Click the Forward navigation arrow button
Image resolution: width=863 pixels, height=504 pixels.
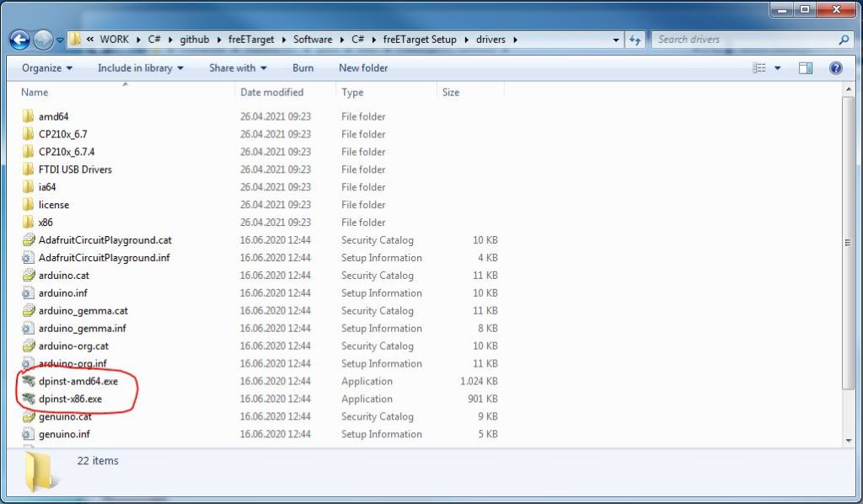pos(43,40)
